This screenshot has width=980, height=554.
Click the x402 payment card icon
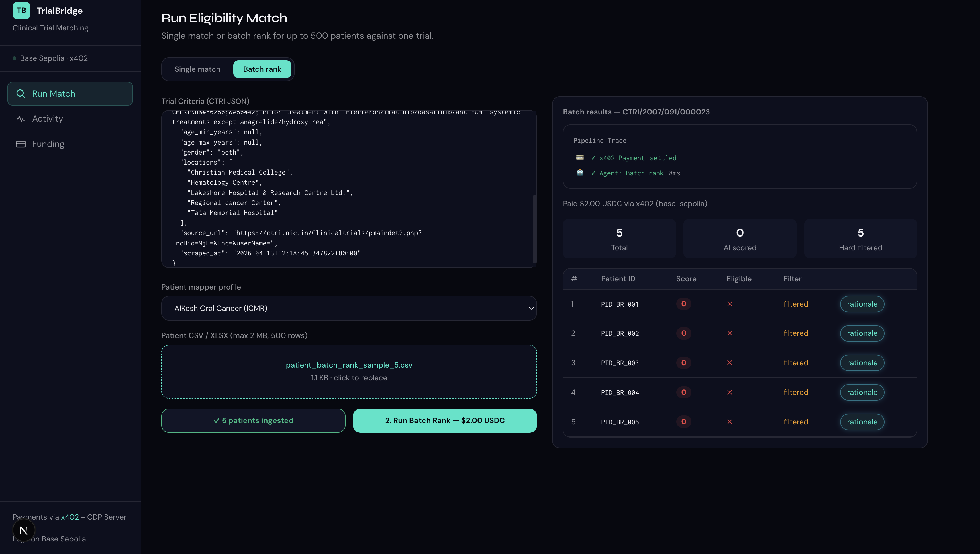pyautogui.click(x=580, y=157)
